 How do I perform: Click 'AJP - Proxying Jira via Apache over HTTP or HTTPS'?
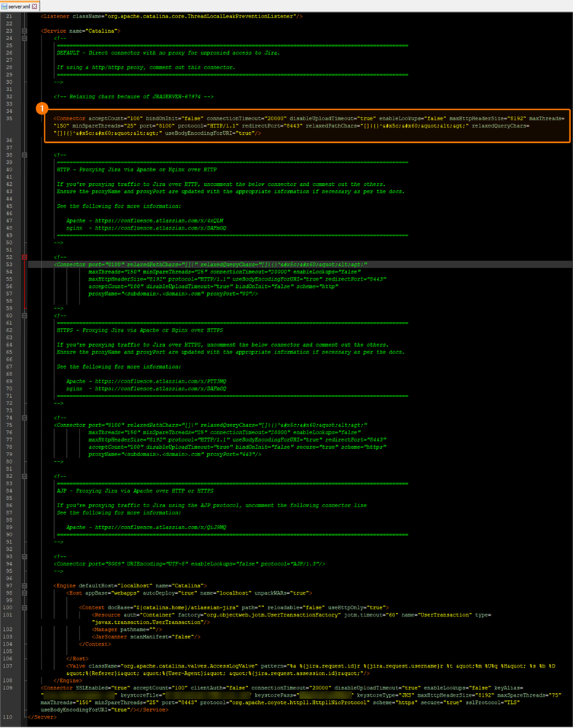(x=135, y=490)
